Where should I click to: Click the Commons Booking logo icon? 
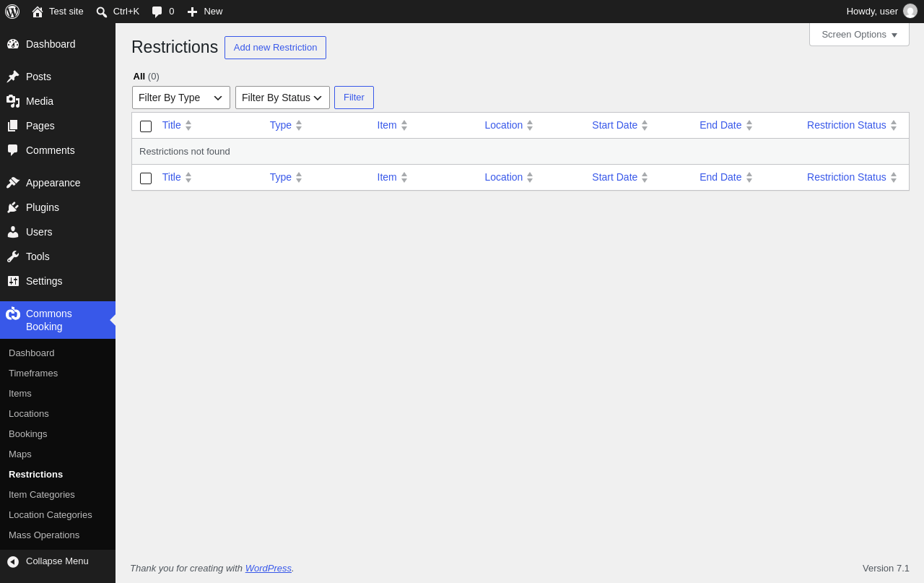tap(13, 314)
